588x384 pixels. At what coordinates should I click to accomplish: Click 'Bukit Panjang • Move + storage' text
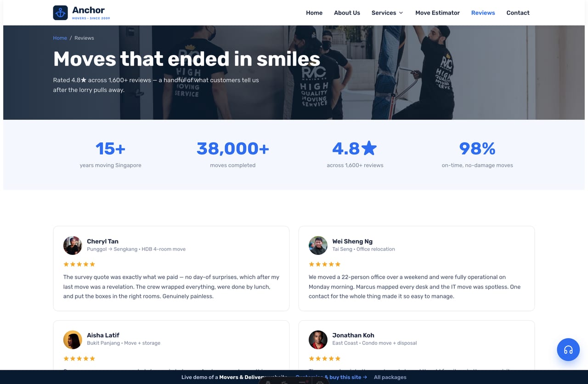124,343
